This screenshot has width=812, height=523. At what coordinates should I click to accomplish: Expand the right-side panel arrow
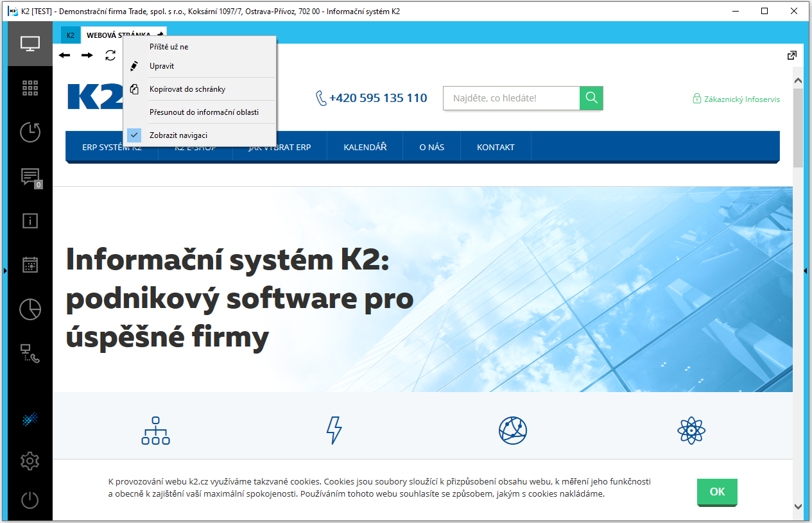tap(805, 271)
